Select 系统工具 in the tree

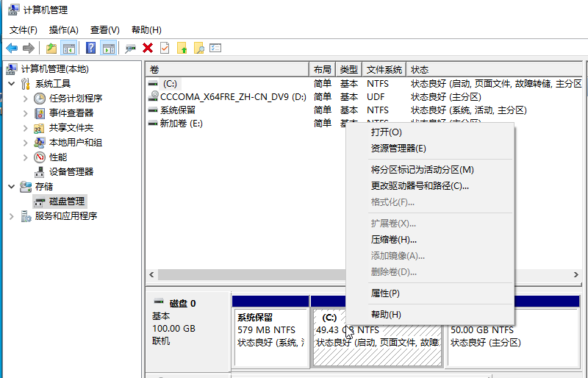[53, 84]
